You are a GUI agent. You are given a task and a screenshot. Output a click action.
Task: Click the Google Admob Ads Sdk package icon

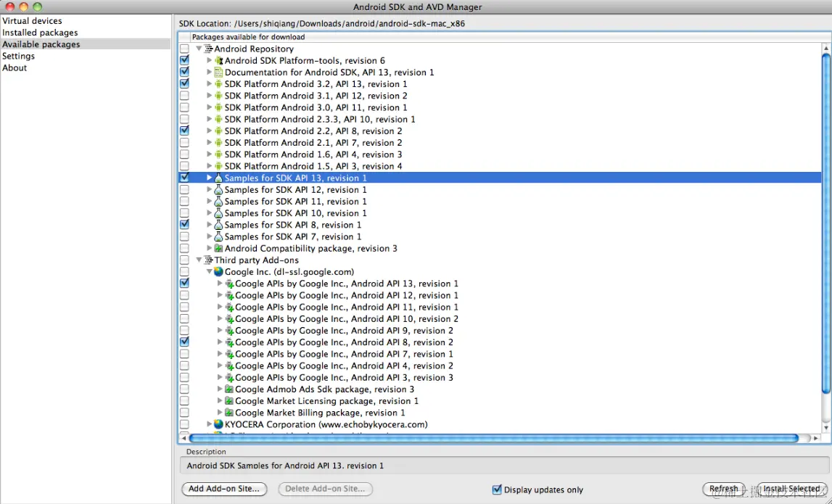click(x=229, y=389)
